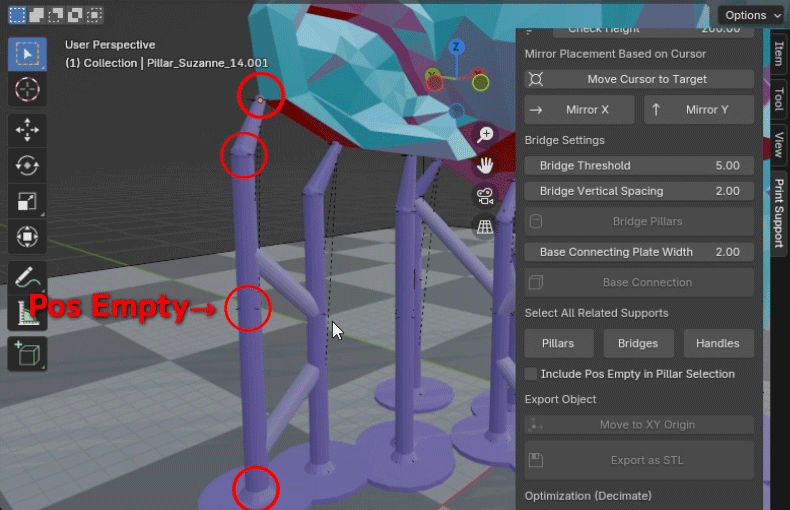Open the Options dropdown
This screenshot has height=510, width=790.
pos(752,15)
